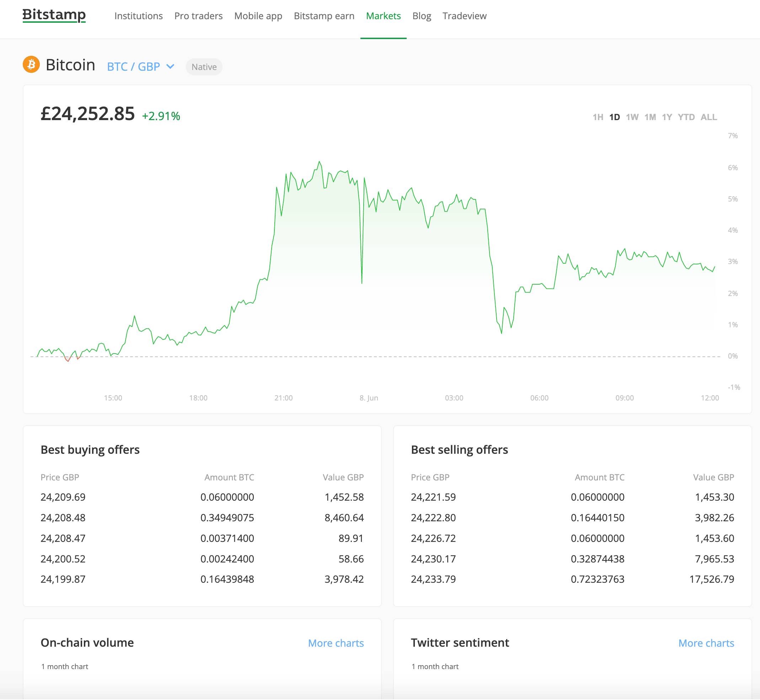This screenshot has width=760, height=700.
Task: Click buy offer price 24,208.48
Action: [x=63, y=517]
